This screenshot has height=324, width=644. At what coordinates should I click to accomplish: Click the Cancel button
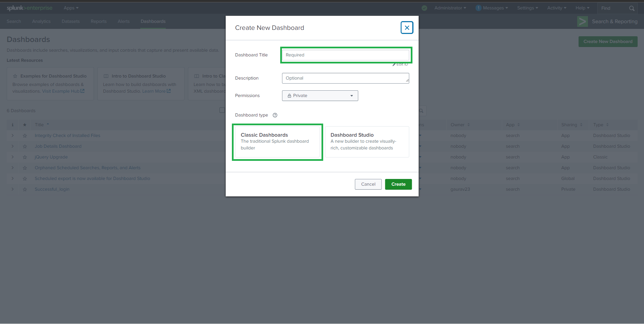(x=368, y=184)
